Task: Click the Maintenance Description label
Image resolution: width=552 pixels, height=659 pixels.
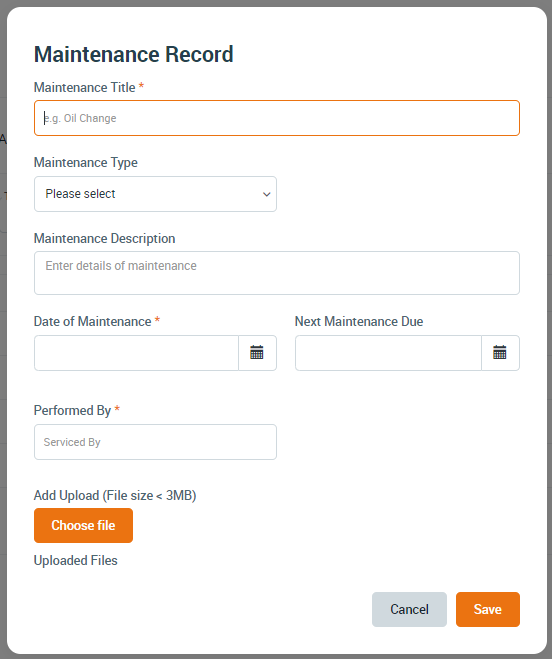Action: [x=104, y=238]
